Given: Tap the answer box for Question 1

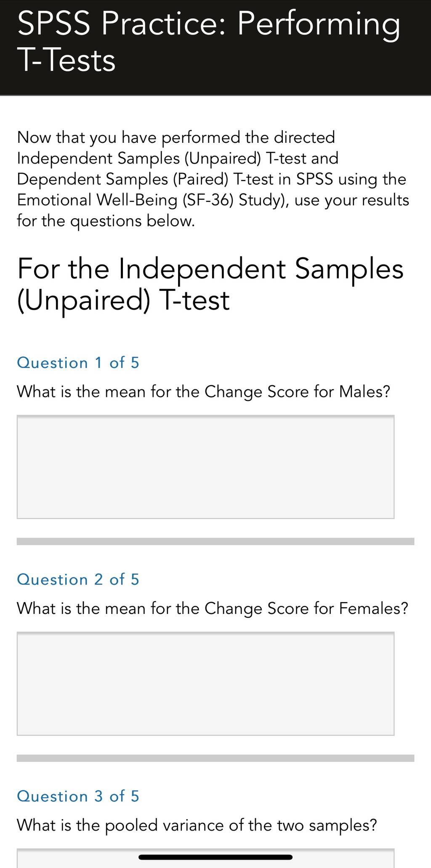Looking at the screenshot, I should click(x=205, y=467).
